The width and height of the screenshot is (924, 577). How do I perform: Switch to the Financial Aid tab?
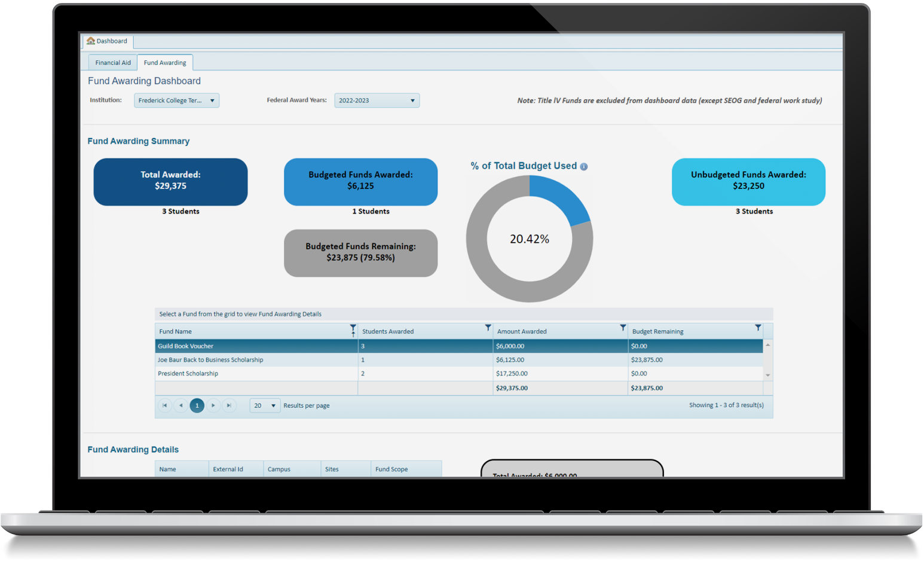tap(112, 62)
